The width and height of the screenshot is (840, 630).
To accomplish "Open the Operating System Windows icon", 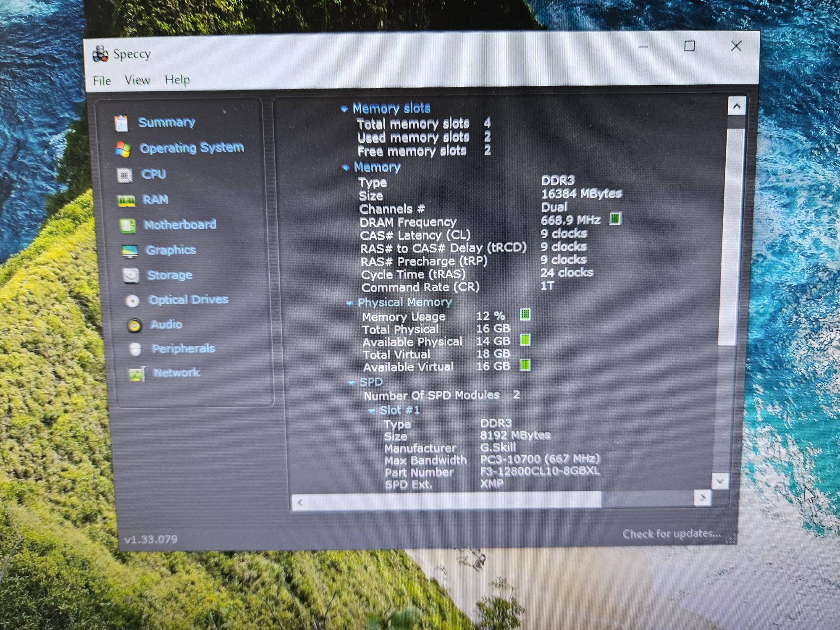I will [123, 149].
